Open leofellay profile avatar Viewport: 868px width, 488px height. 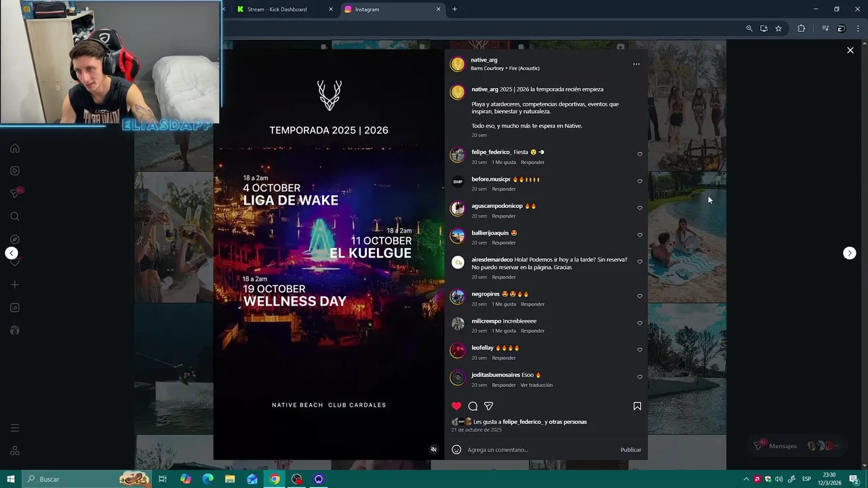coord(458,350)
